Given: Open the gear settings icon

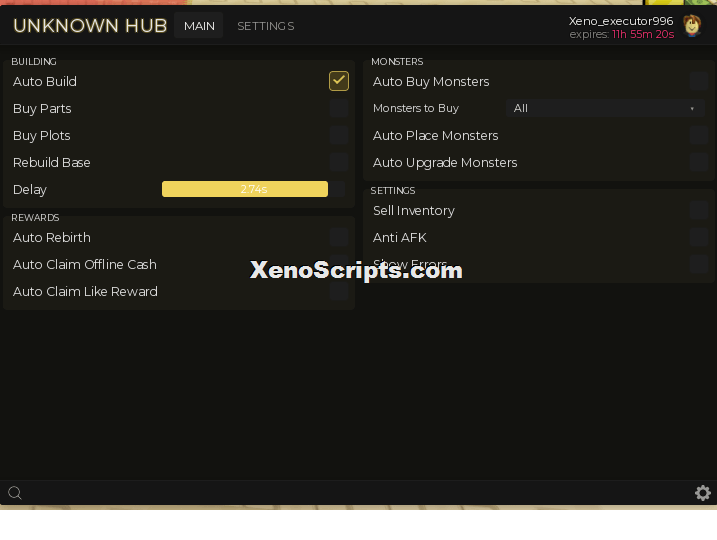Looking at the screenshot, I should pyautogui.click(x=702, y=493).
